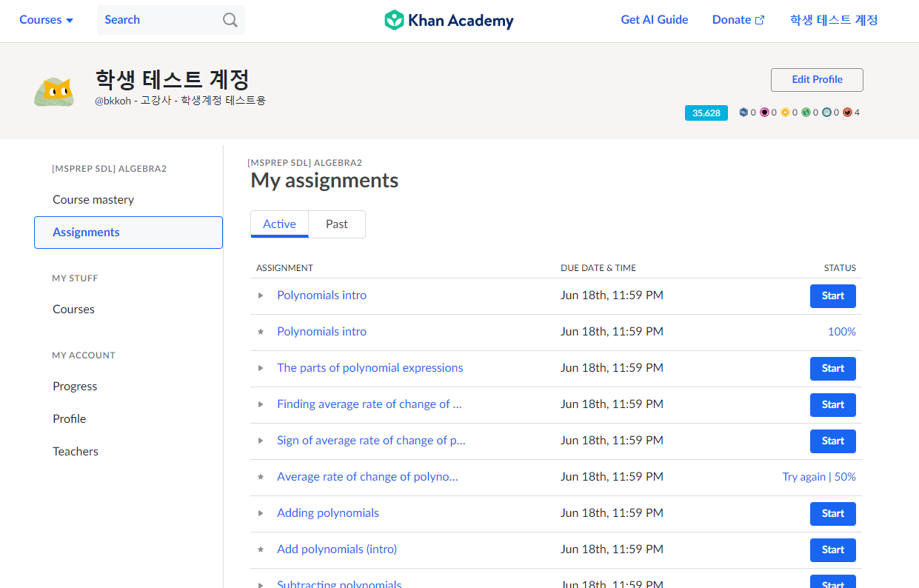Click [MSPREP SDL] ALGEBRA2 sidebar heading
This screenshot has height=588, width=919.
[109, 169]
